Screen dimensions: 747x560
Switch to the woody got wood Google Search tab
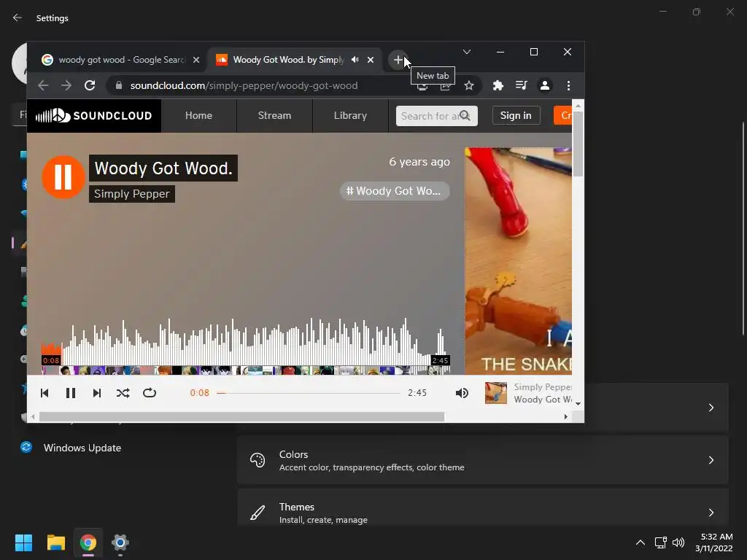click(121, 60)
